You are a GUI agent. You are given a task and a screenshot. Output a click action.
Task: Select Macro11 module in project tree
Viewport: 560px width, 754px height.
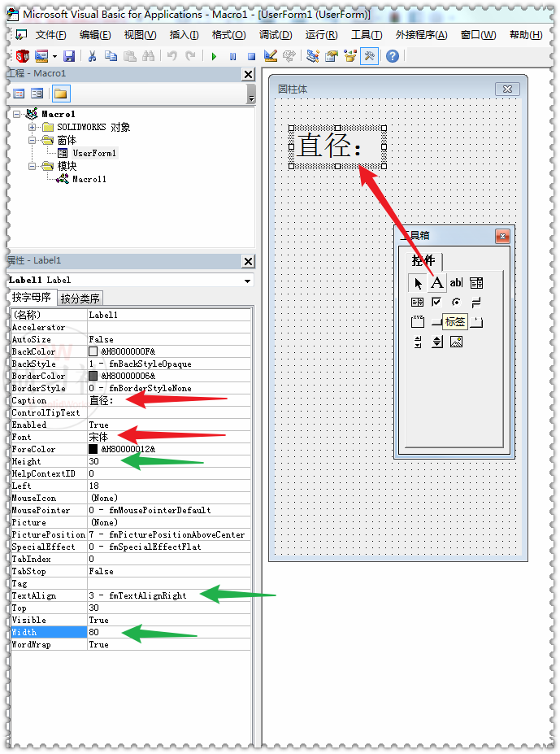point(89,180)
